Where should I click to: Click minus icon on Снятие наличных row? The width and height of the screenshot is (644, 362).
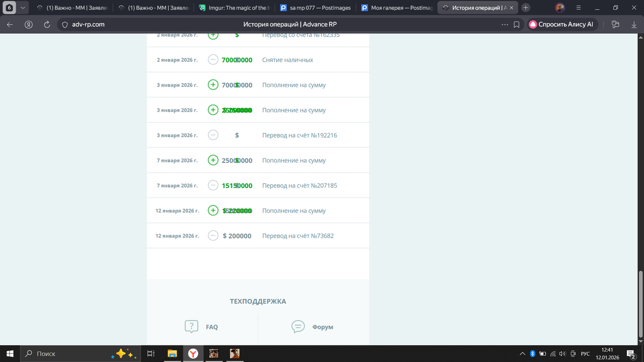(x=213, y=60)
